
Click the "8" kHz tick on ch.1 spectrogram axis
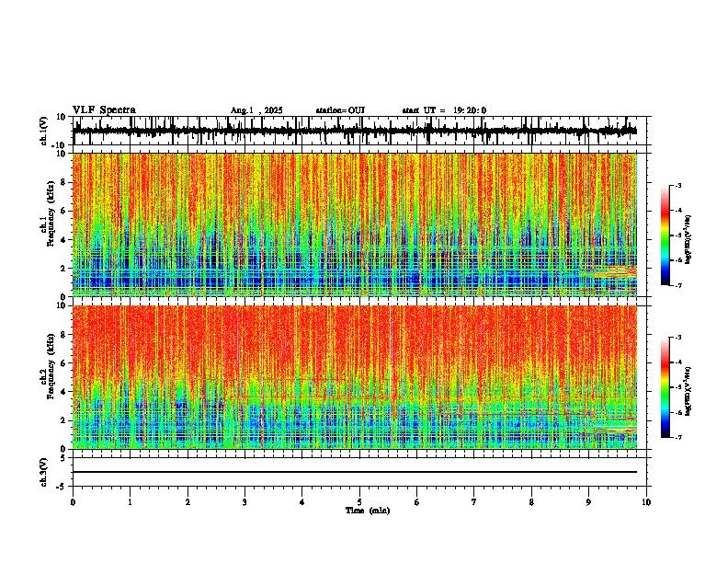64,182
